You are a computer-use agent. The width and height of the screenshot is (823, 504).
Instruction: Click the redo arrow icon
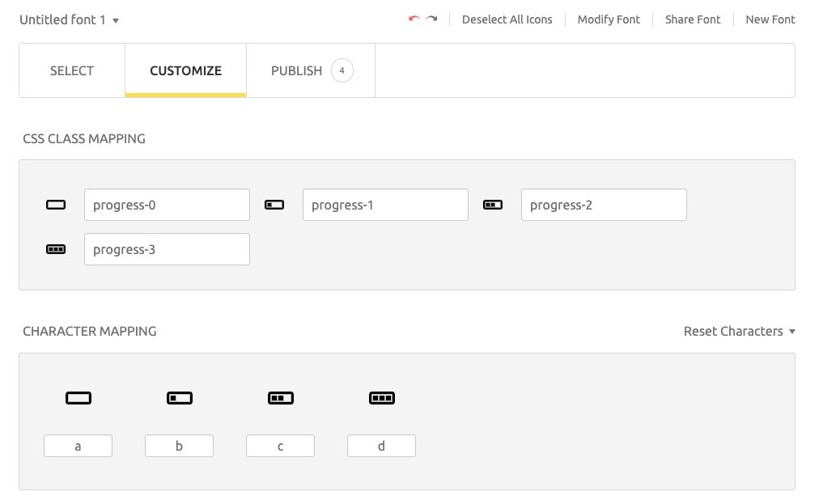pos(432,18)
